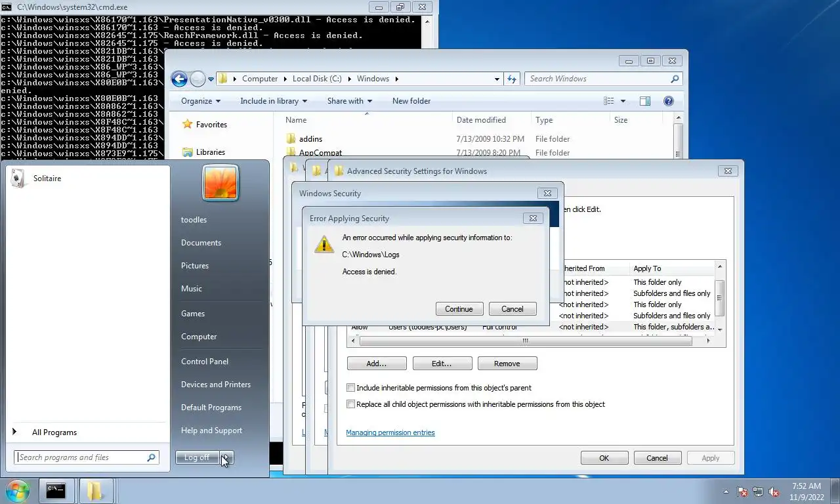Select the cmd.exe taskbar icon
Viewport: 840px width, 504px height.
(x=56, y=491)
